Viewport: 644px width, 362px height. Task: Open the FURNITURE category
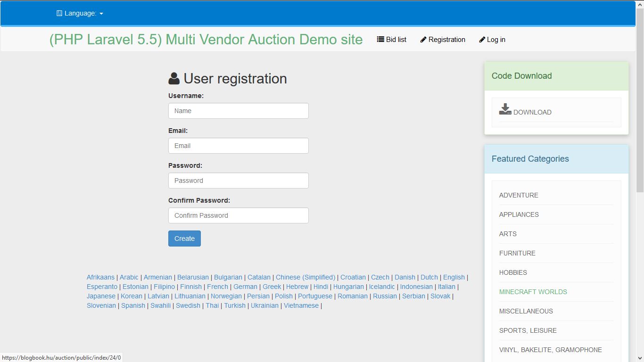click(517, 253)
